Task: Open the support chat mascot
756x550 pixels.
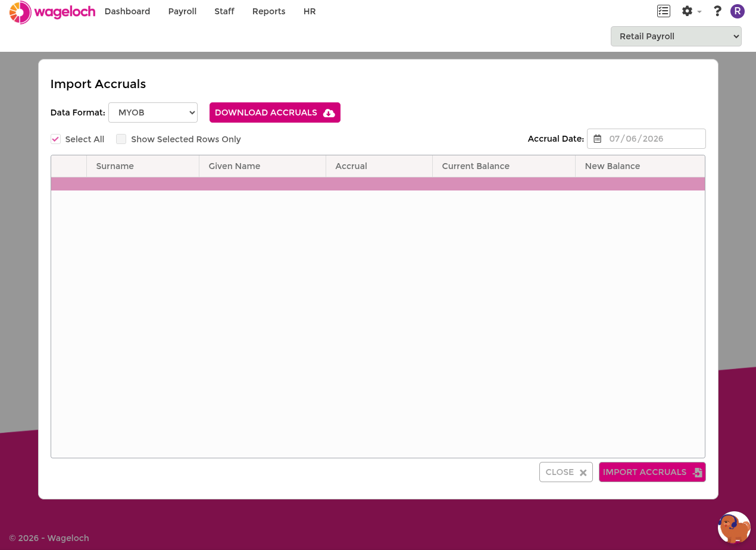Action: click(x=734, y=527)
